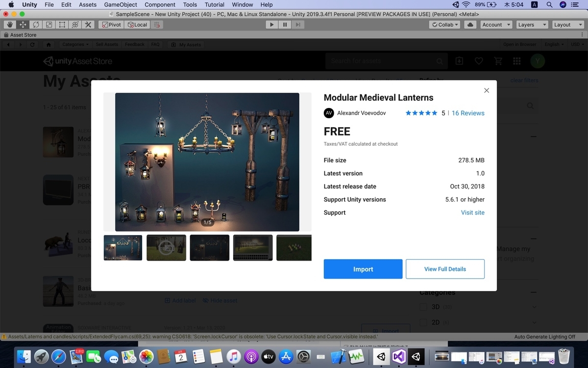Viewport: 588px width, 368px height.
Task: Toggle Local handle rotation mode
Action: click(x=137, y=25)
